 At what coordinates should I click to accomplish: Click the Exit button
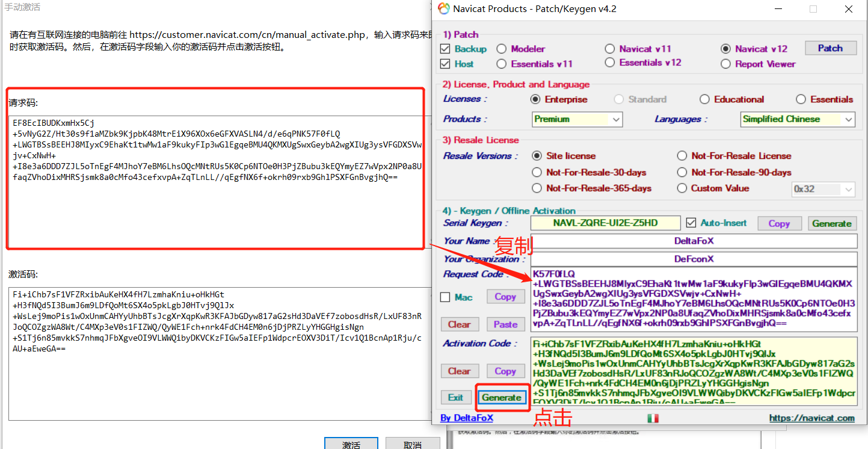click(x=455, y=397)
